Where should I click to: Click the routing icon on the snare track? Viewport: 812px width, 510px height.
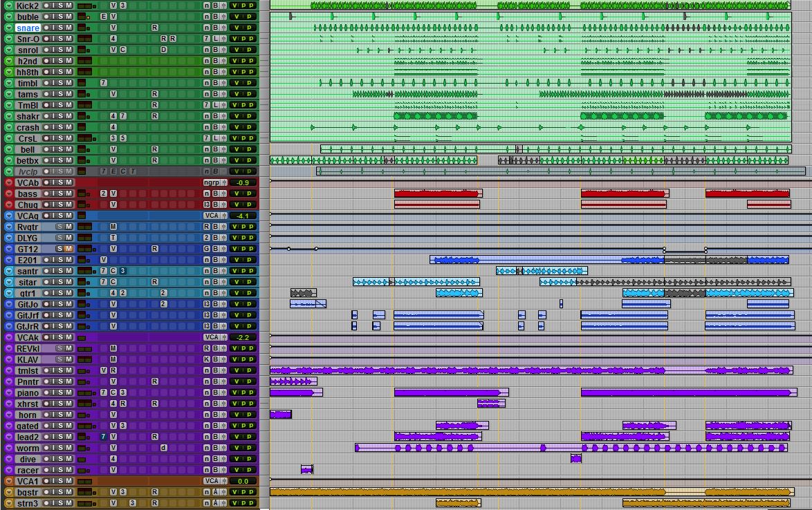coord(224,28)
